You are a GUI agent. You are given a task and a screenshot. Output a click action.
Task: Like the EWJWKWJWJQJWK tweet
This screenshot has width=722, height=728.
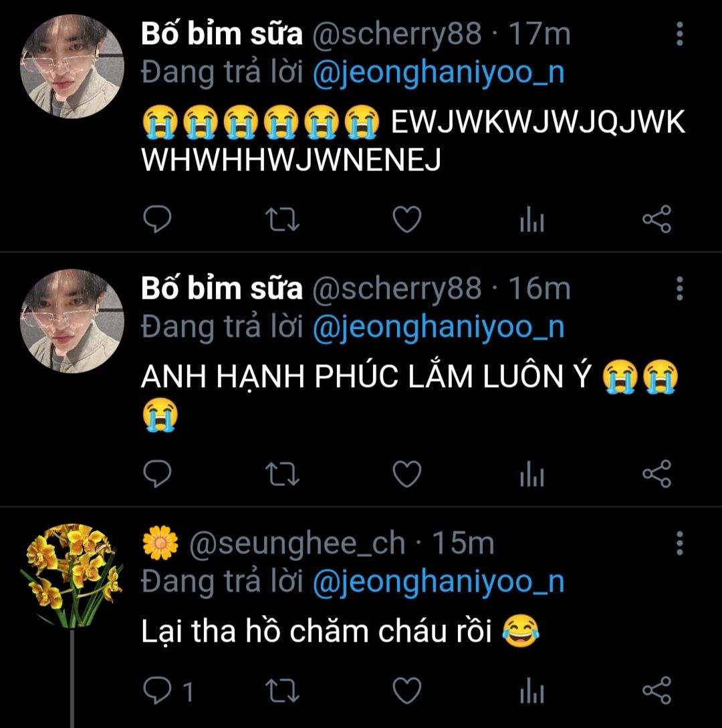pyautogui.click(x=406, y=220)
